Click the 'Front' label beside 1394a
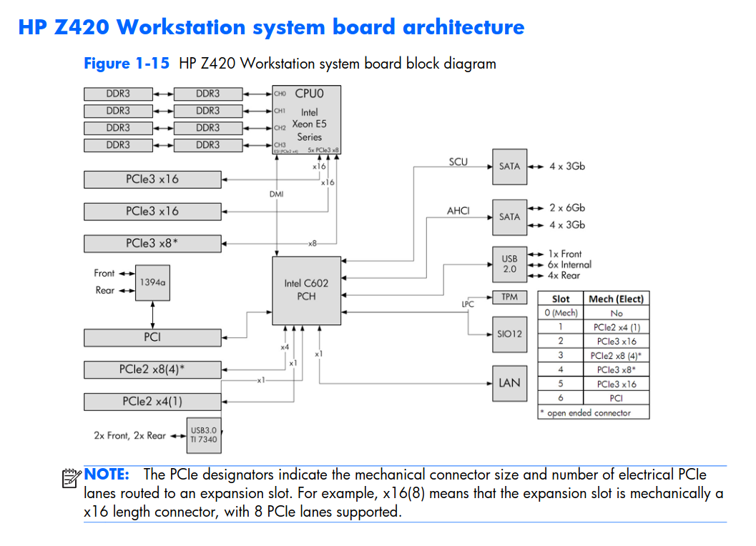Screen dimensions: 756x546 pos(104,273)
